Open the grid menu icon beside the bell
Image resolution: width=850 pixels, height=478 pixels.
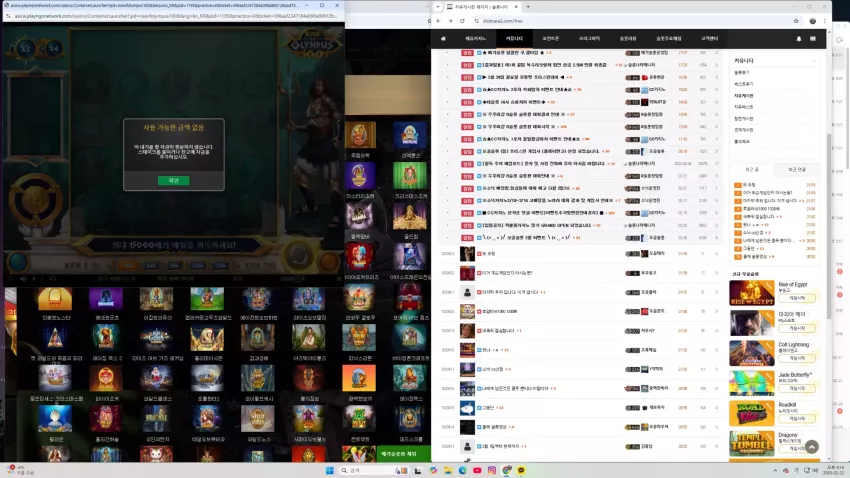coord(813,38)
